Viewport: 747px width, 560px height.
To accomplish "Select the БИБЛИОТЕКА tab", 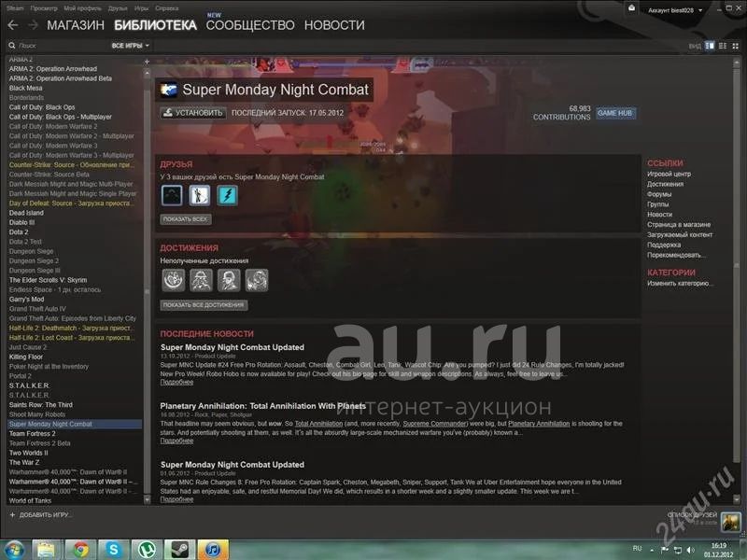I will coord(155,25).
